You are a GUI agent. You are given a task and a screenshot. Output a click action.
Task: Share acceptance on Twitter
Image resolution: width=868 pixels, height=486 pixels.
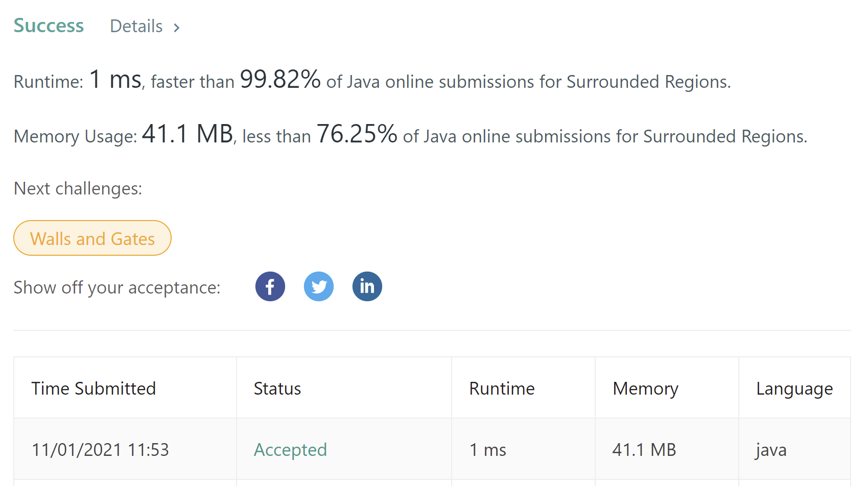(x=318, y=286)
